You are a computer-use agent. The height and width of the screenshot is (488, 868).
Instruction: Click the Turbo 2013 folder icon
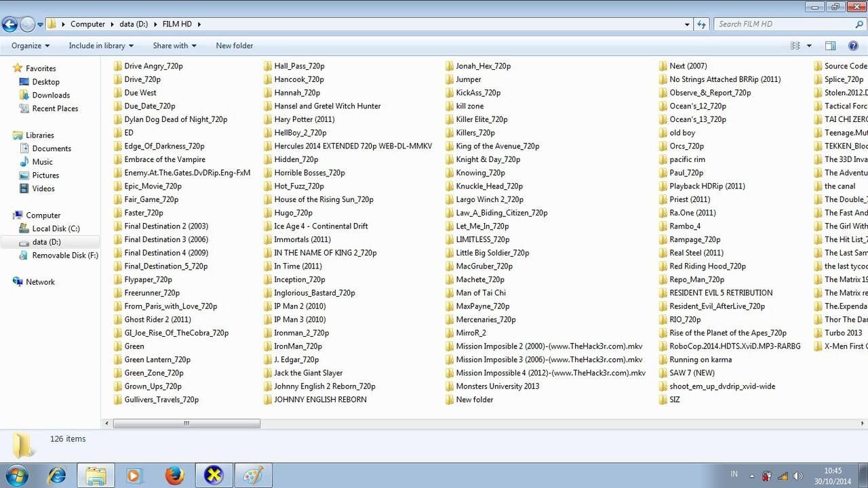[x=818, y=333]
